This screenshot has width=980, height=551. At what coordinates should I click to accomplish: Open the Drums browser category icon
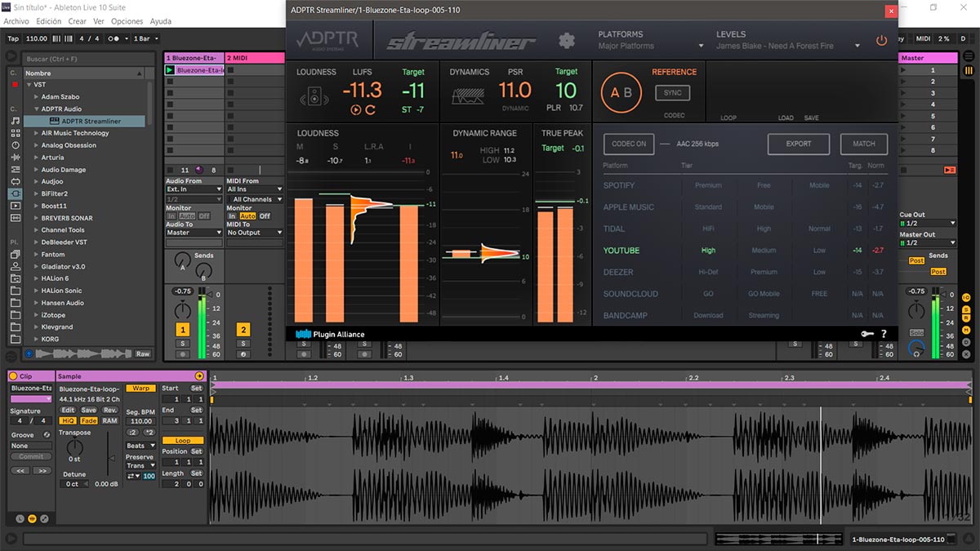(x=15, y=133)
